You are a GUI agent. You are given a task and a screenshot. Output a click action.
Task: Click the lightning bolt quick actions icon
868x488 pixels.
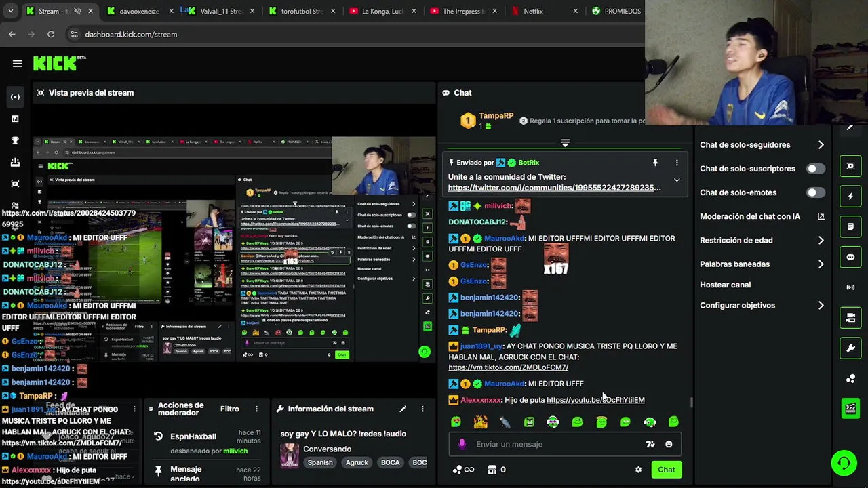[850, 197]
